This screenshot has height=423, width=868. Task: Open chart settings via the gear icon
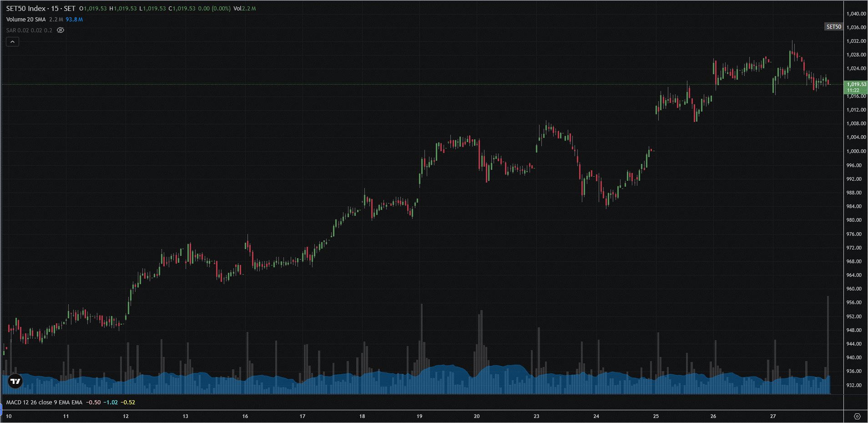click(857, 416)
